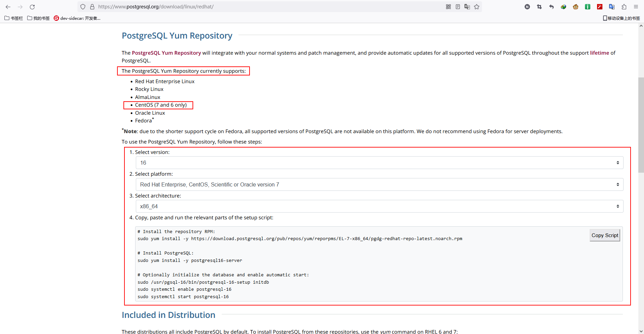Image resolution: width=644 pixels, height=334 pixels.
Task: Click the systemctl start postgresql-16 line
Action: 183,297
